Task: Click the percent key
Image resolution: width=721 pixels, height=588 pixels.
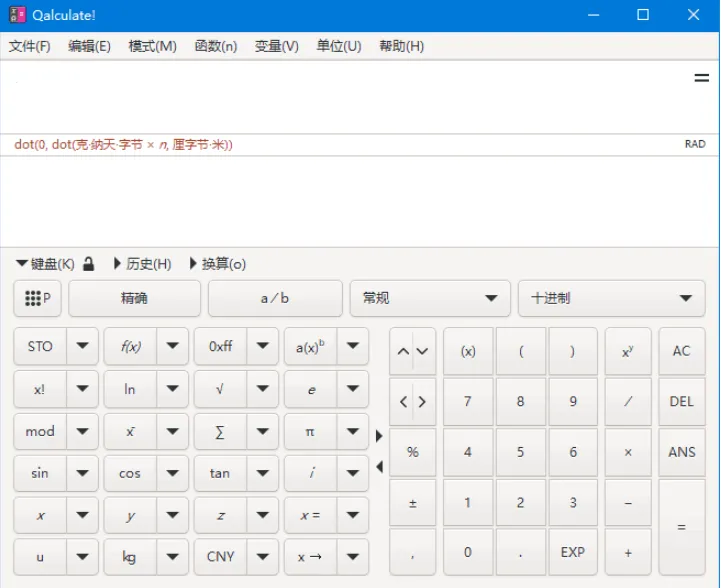Action: [x=412, y=452]
